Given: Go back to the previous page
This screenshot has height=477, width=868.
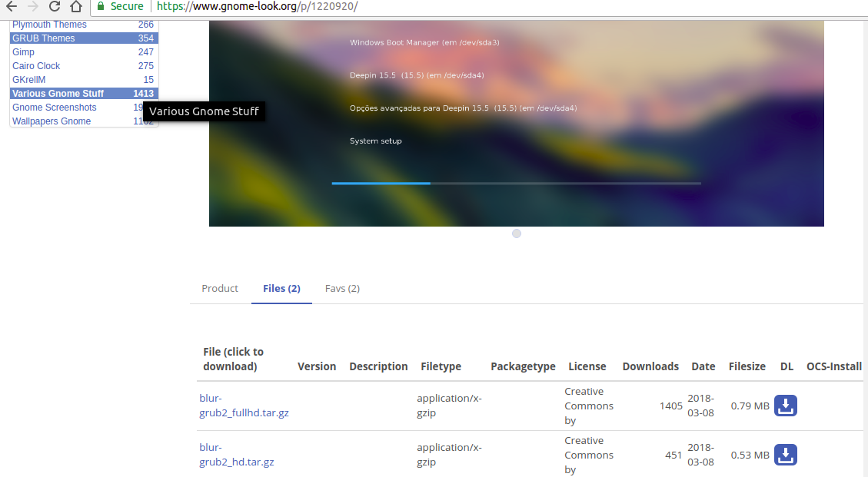Looking at the screenshot, I should coord(11,7).
